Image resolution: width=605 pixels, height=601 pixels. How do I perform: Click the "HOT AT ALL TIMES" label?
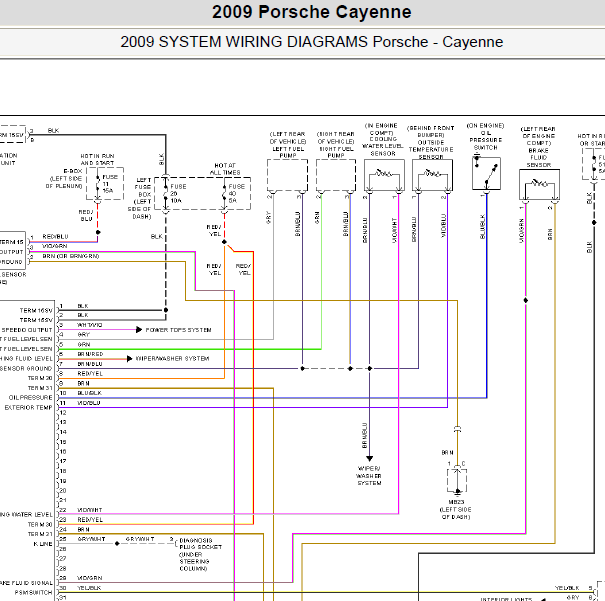[x=225, y=169]
